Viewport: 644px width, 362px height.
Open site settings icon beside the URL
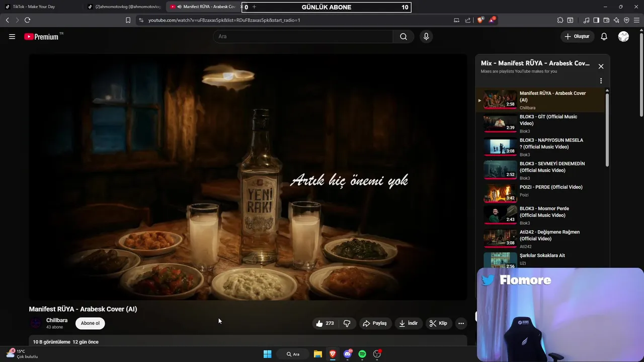click(x=141, y=20)
